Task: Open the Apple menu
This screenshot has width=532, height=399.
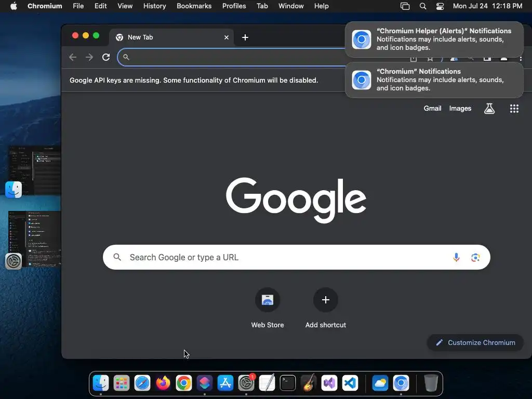Action: (x=14, y=6)
